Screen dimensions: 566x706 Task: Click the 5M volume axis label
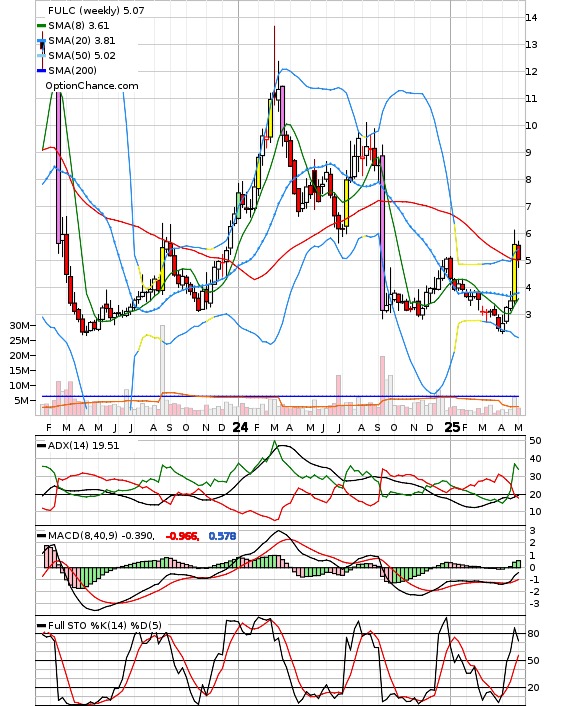(23, 400)
